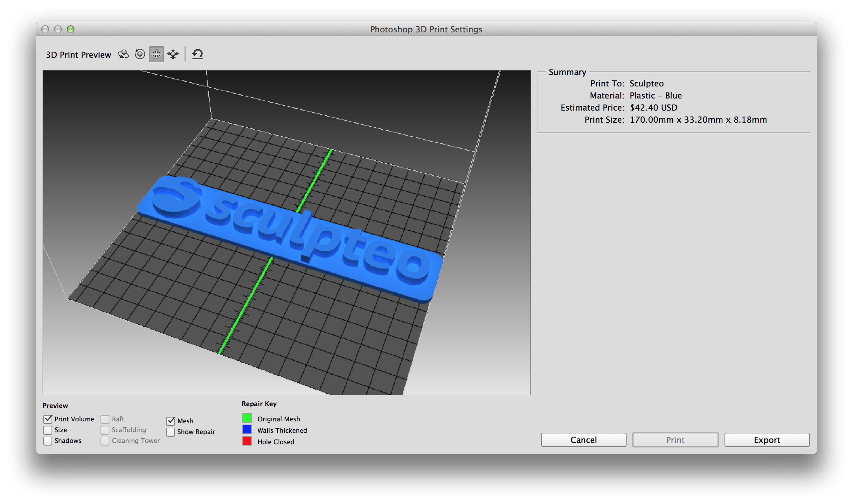This screenshot has width=853, height=504.
Task: Enable the Size preview checkbox
Action: pos(48,430)
